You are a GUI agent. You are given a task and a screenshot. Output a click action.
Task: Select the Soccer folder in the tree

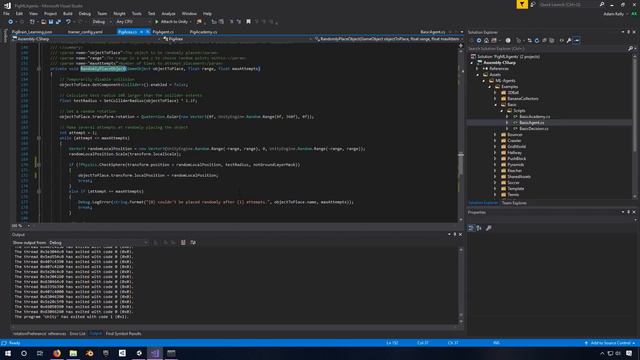pyautogui.click(x=513, y=182)
